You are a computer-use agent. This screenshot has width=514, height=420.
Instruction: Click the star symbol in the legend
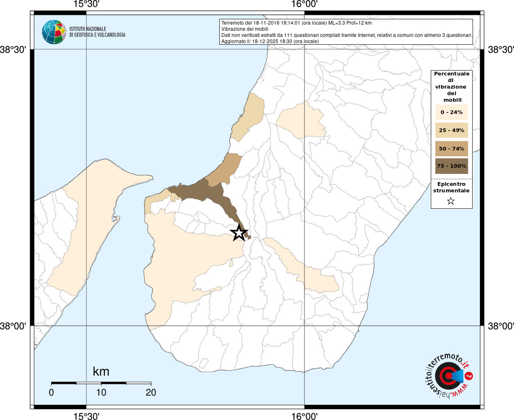pos(451,201)
